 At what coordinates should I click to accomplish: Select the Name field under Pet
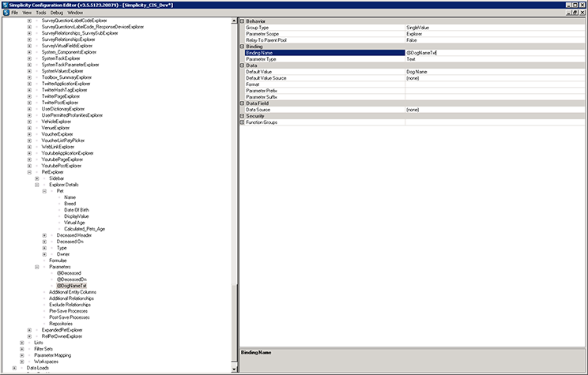click(x=70, y=197)
